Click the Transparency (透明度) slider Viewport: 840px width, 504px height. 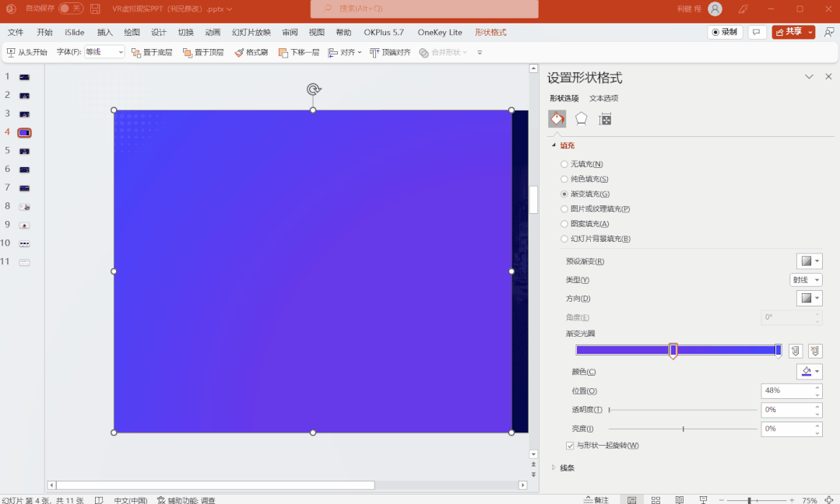(x=683, y=410)
